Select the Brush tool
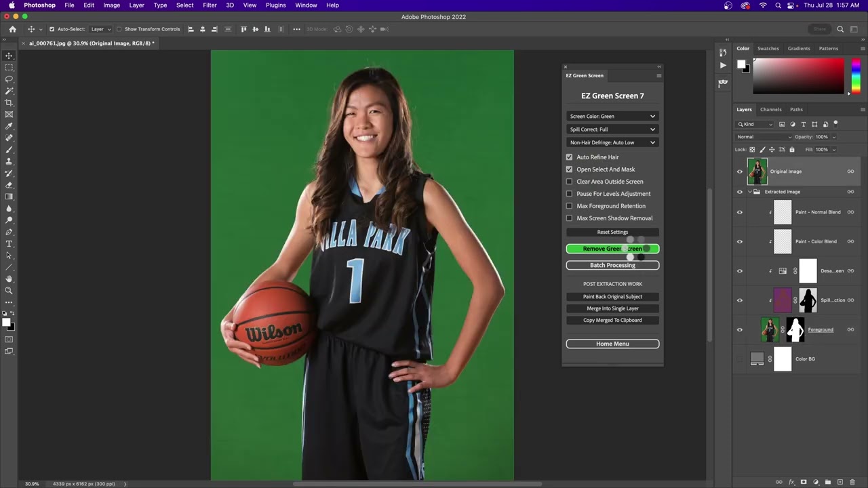The width and height of the screenshot is (868, 488). [x=9, y=150]
